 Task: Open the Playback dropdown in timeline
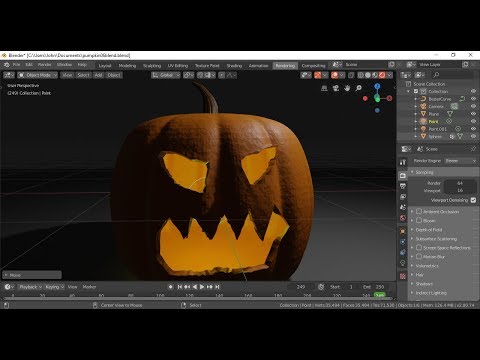tap(30, 287)
